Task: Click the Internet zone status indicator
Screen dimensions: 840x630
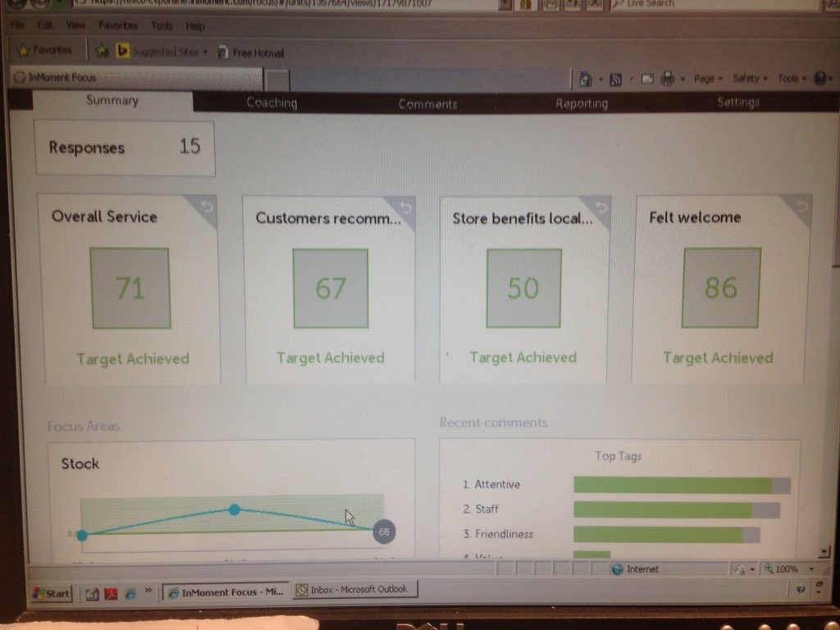Action: coord(636,569)
